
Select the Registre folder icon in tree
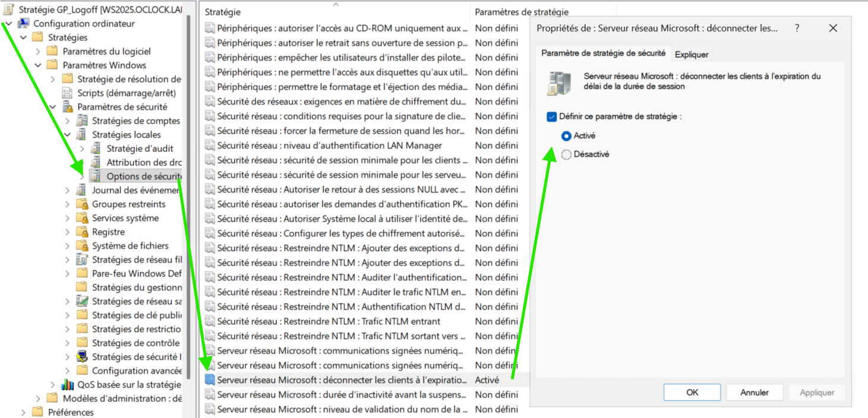coord(82,232)
